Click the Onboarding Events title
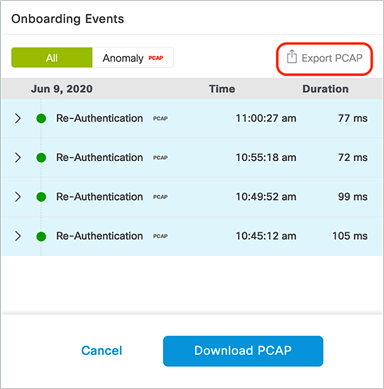Viewport: 384px width, 389px height. tap(68, 19)
